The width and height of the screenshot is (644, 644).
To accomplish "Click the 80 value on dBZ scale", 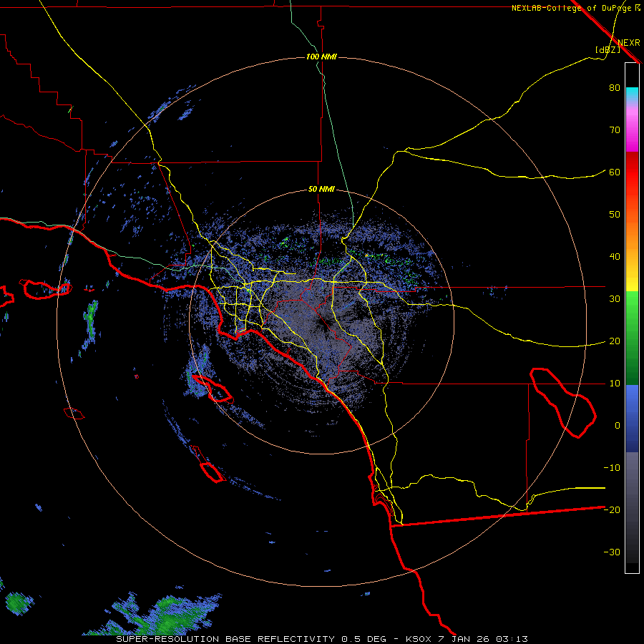I will point(615,88).
